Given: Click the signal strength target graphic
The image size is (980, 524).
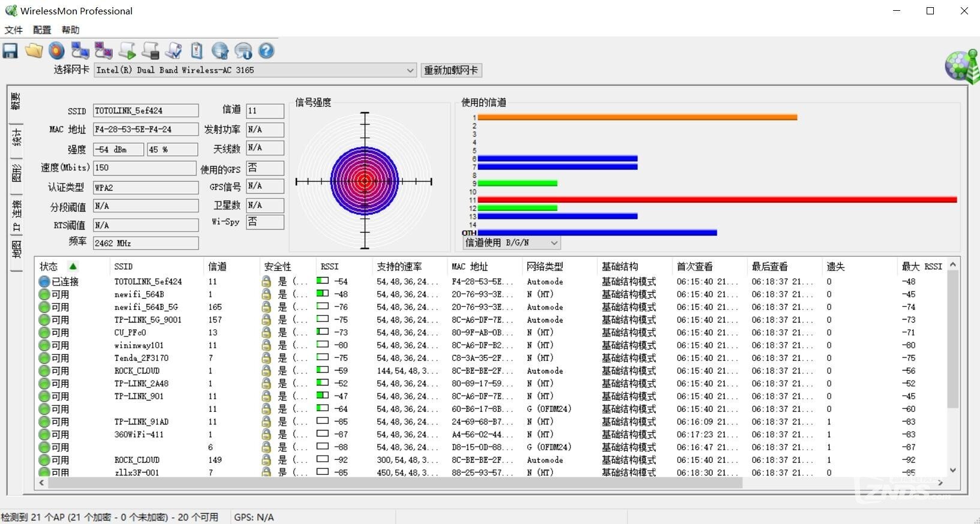Looking at the screenshot, I should click(x=365, y=180).
